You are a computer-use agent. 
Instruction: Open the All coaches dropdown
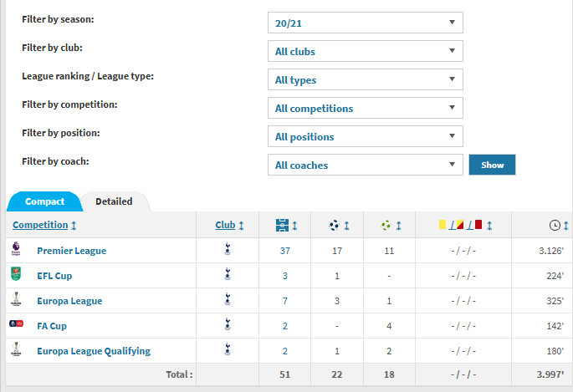366,165
